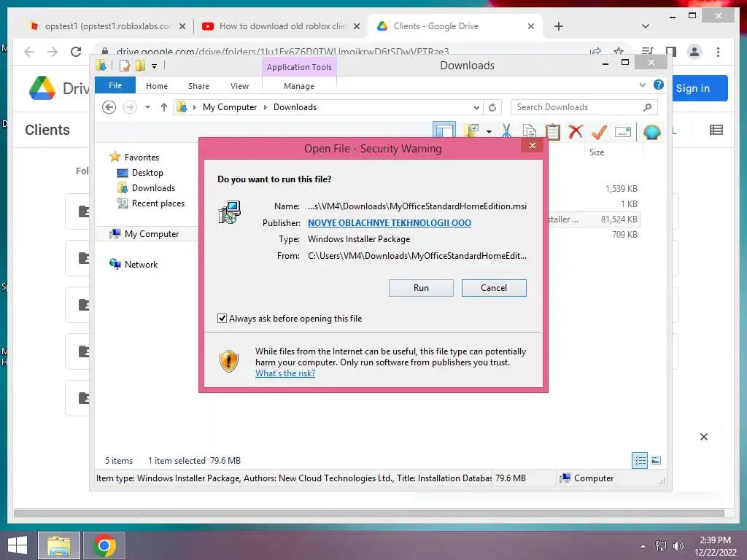This screenshot has width=747, height=560.
Task: Close the Security Warning dialog
Action: 533,145
